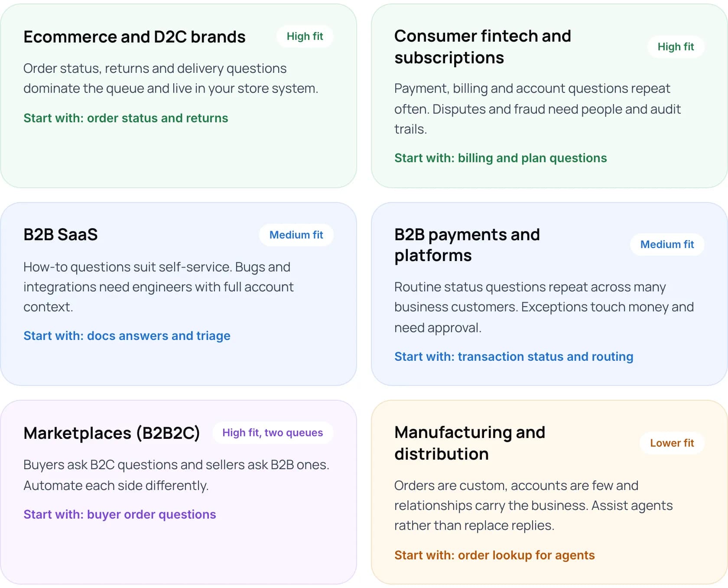Click Medium fit badge on B2B SaaS card
The height and width of the screenshot is (588, 728).
296,235
